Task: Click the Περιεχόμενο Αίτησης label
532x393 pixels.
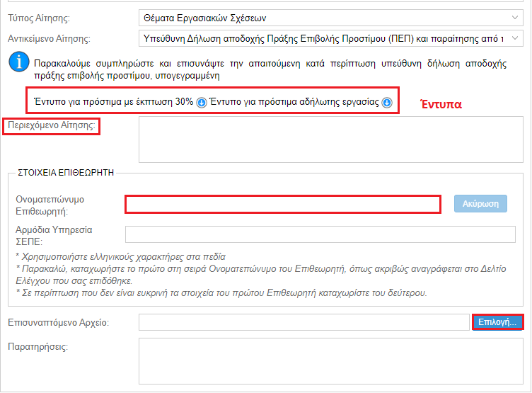Action: pyautogui.click(x=52, y=125)
